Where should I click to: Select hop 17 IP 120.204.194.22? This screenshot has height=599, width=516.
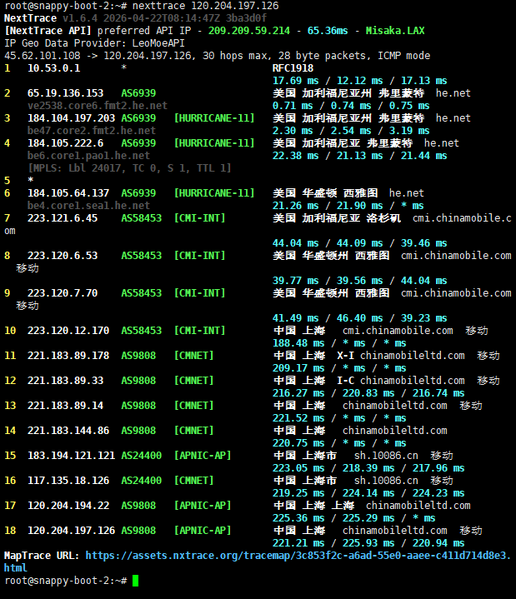[x=68, y=505]
